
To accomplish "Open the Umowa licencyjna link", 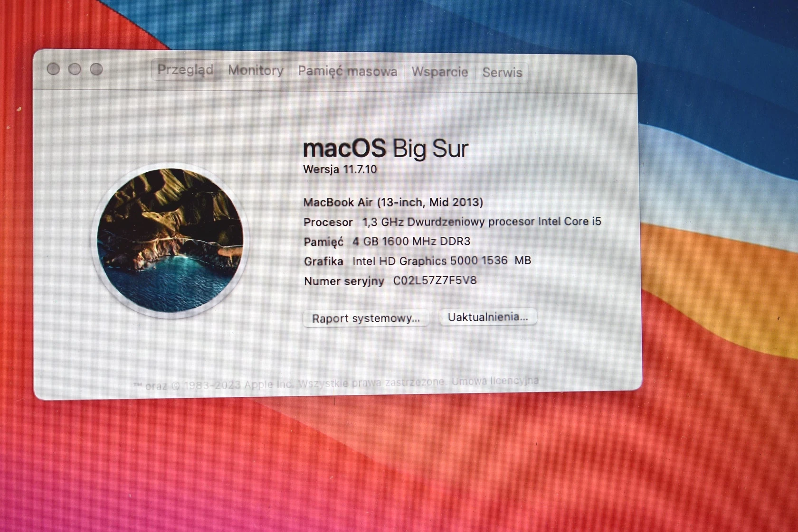I will tap(495, 381).
